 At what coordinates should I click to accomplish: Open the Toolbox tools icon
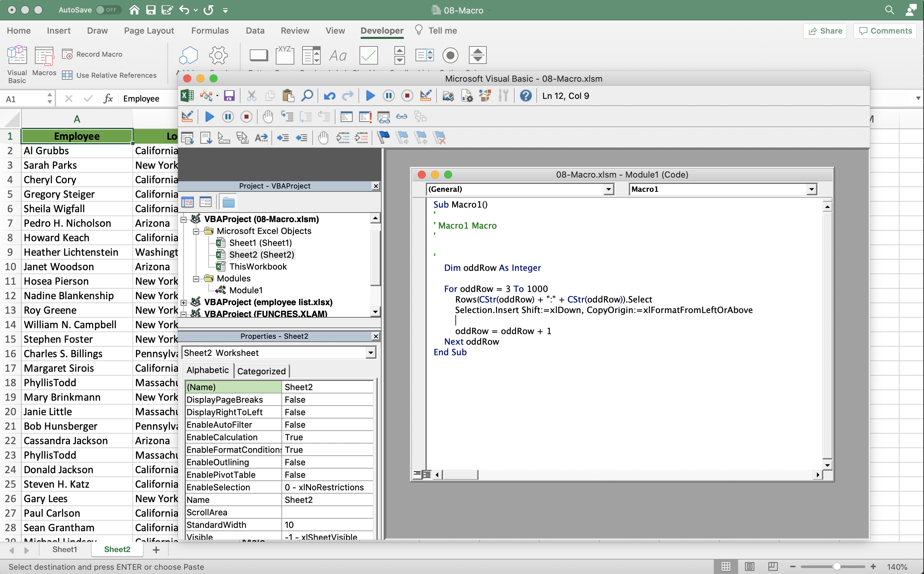coord(504,96)
